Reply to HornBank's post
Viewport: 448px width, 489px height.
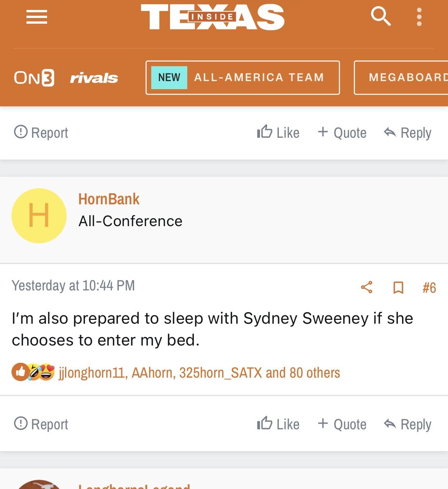click(407, 424)
